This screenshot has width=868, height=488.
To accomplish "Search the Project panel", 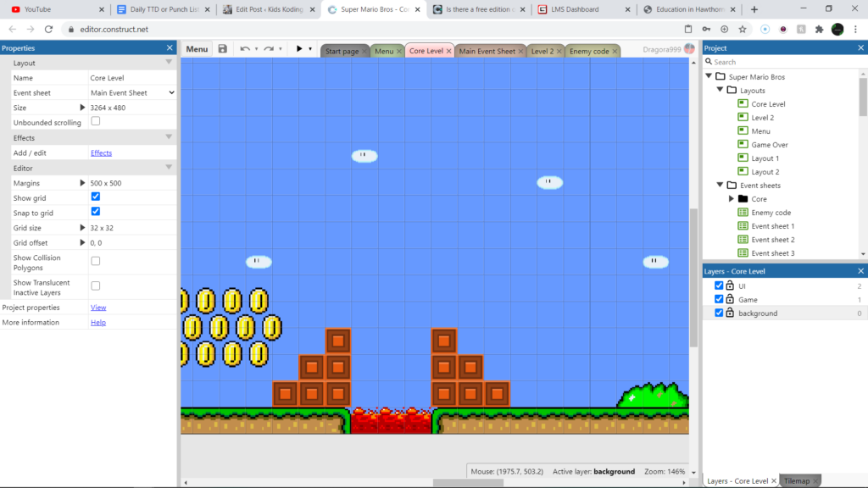I will (x=784, y=62).
